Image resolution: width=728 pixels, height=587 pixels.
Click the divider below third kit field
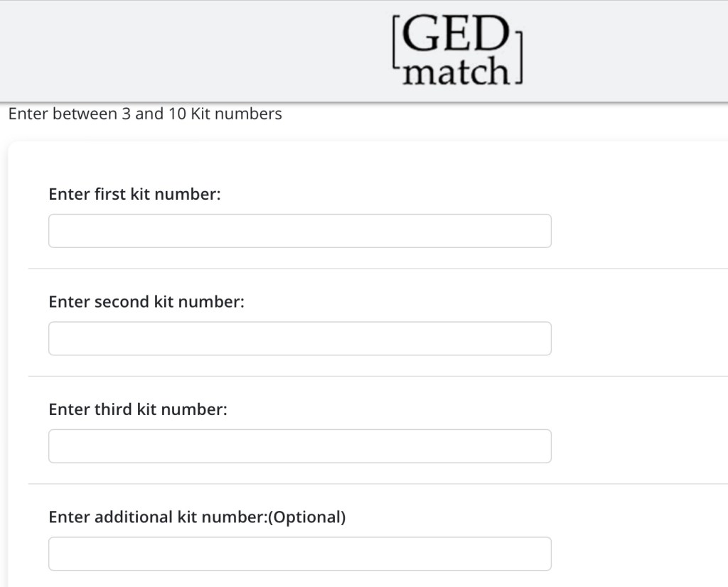pos(377,484)
